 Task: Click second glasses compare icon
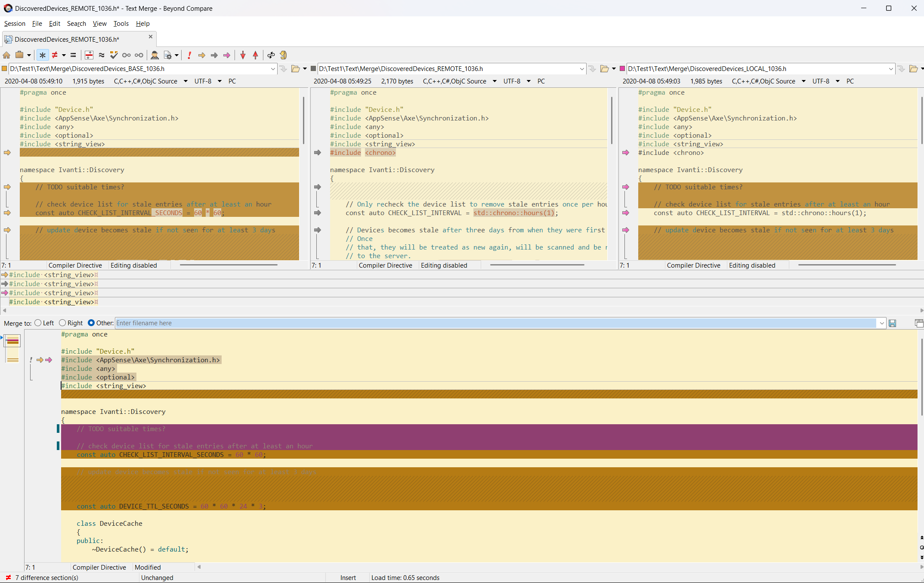(x=139, y=55)
